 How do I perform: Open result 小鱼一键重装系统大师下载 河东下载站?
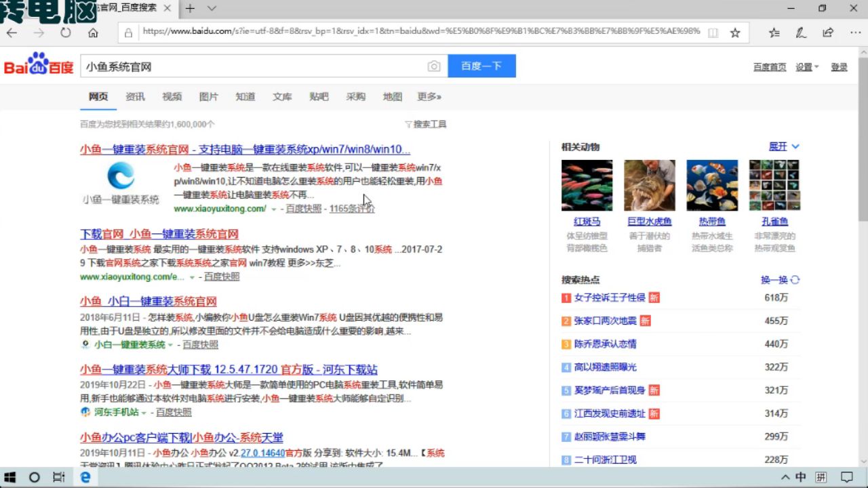(x=229, y=370)
